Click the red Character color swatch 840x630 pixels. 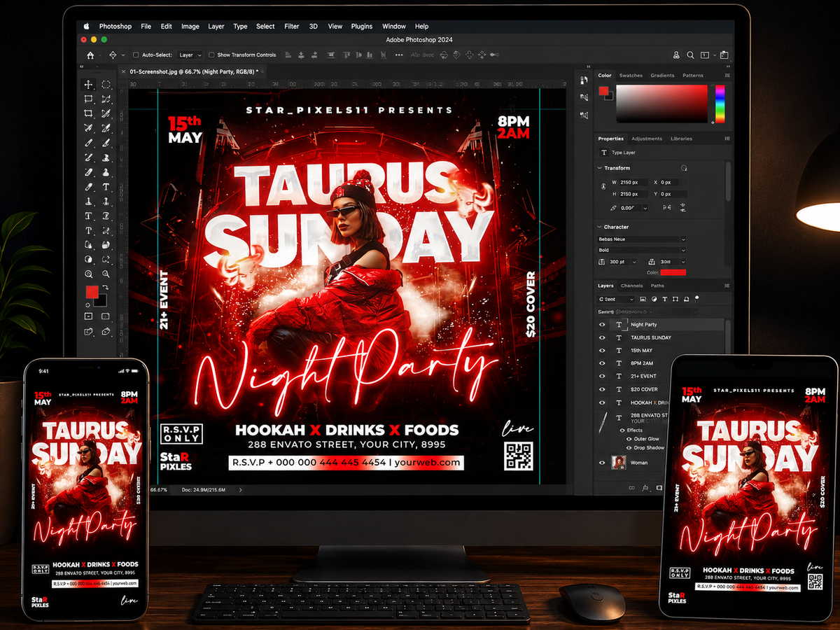point(673,272)
